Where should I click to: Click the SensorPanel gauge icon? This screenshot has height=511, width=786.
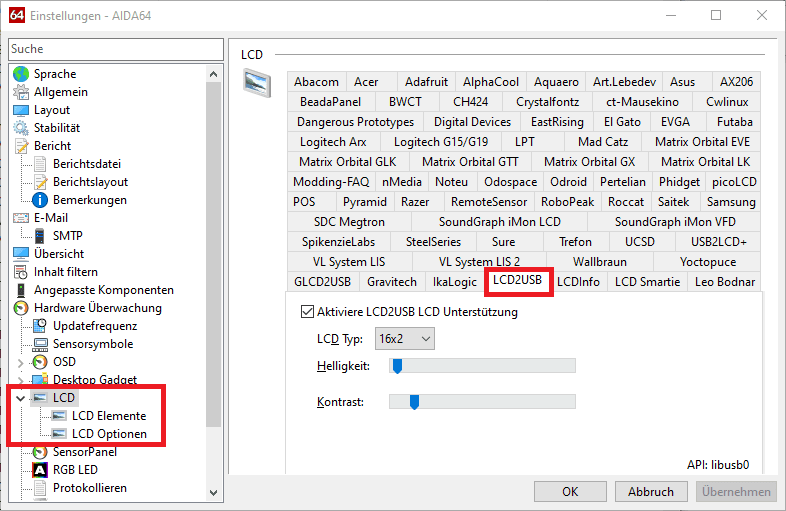40,452
